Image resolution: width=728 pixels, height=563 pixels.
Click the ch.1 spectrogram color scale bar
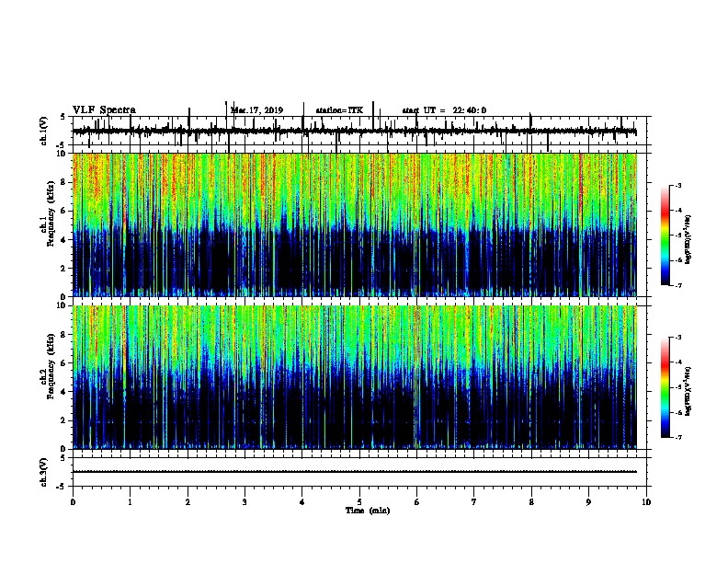665,236
